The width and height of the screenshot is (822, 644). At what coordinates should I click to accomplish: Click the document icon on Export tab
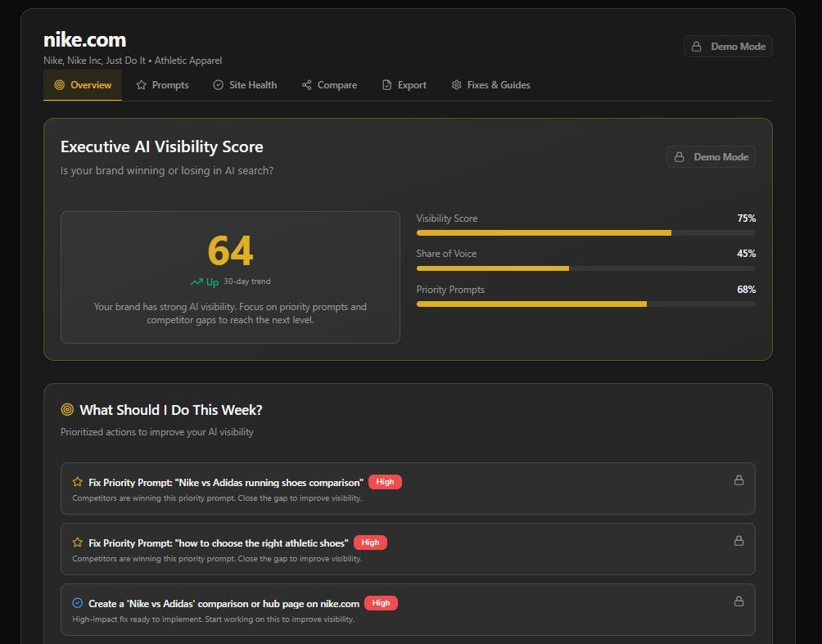click(x=387, y=85)
